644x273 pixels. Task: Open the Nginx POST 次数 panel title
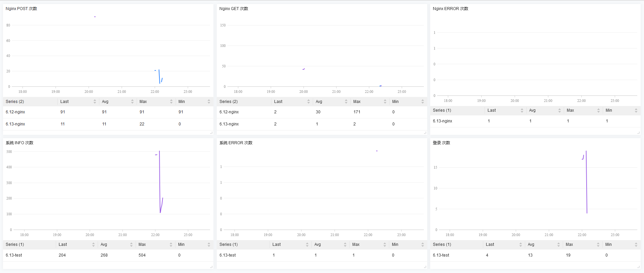point(21,9)
